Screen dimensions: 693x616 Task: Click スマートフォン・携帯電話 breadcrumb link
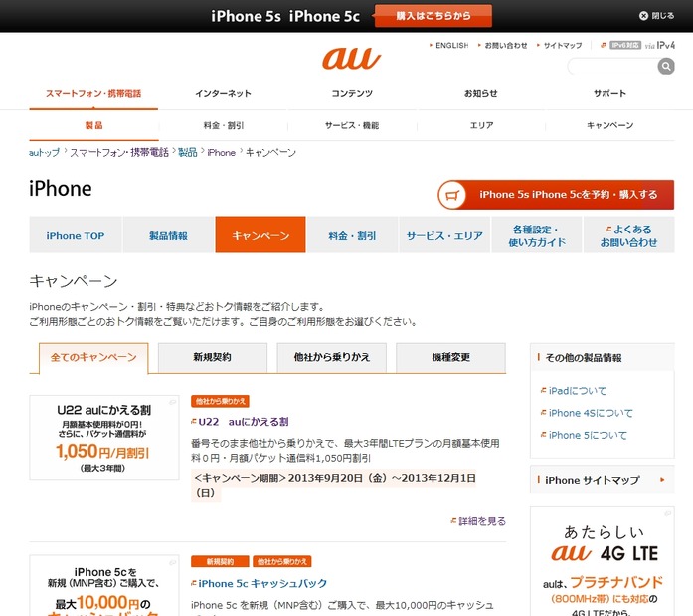click(x=119, y=153)
